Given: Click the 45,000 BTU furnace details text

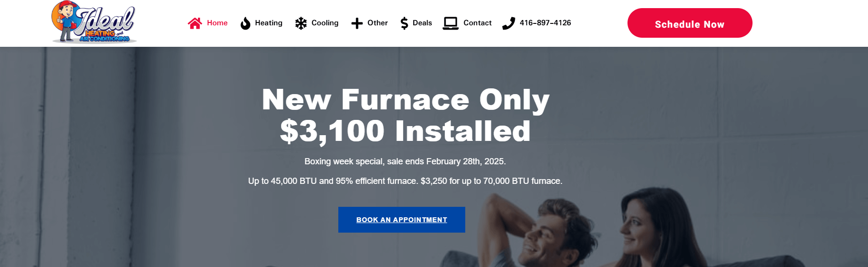Looking at the screenshot, I should click(x=405, y=181).
